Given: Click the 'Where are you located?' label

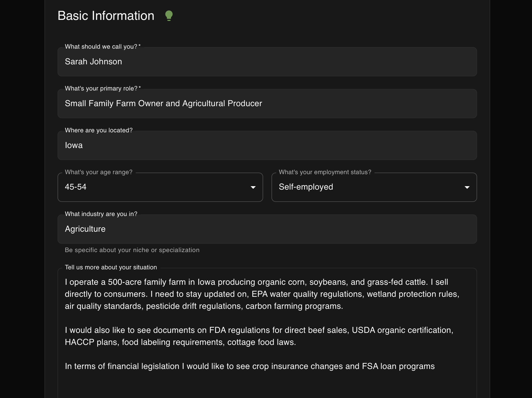Looking at the screenshot, I should (x=99, y=130).
